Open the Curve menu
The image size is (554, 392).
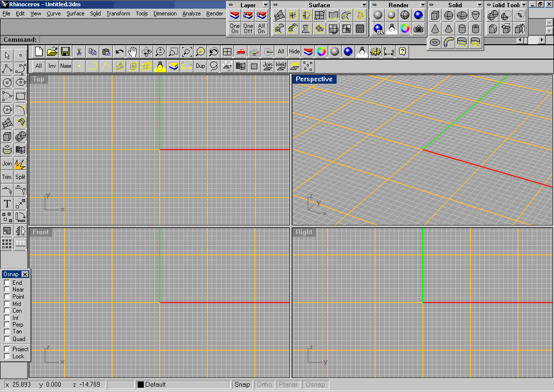pos(54,13)
